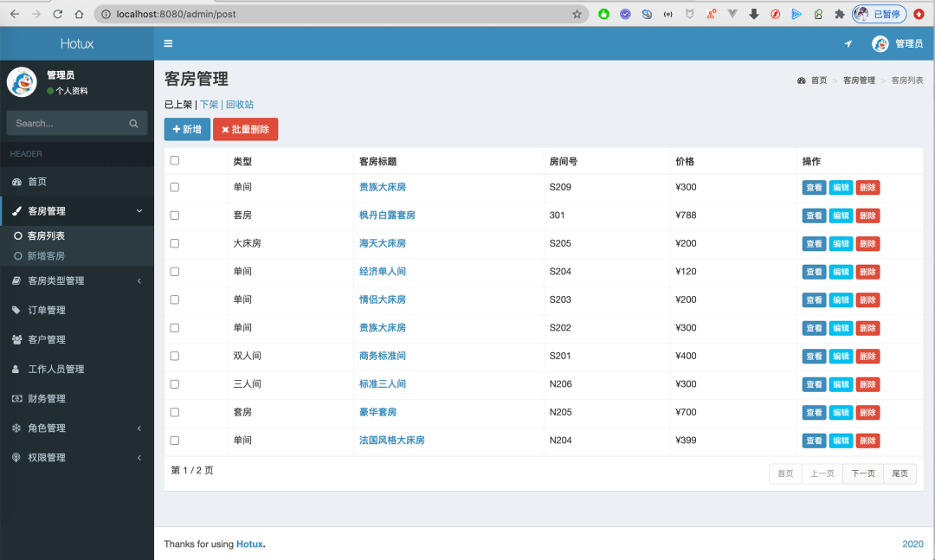Click the red 批量删除 button
The width and height of the screenshot is (935, 560).
coord(245,129)
